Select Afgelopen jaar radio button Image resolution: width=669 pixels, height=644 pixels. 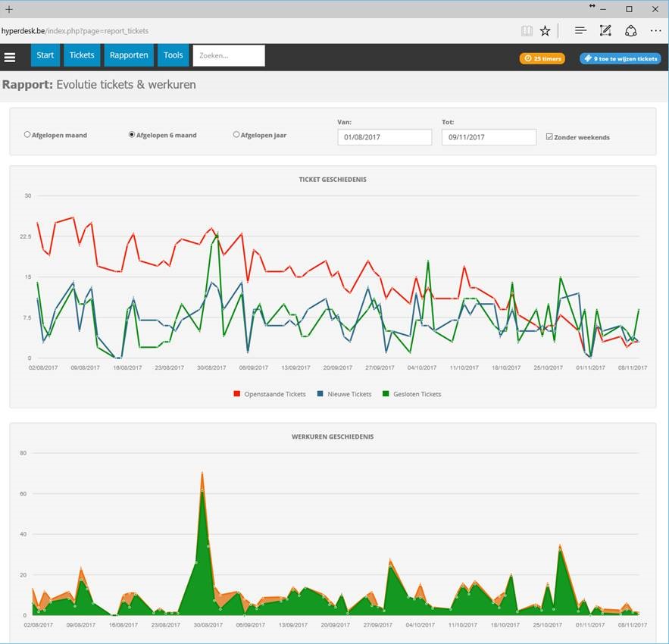[236, 134]
